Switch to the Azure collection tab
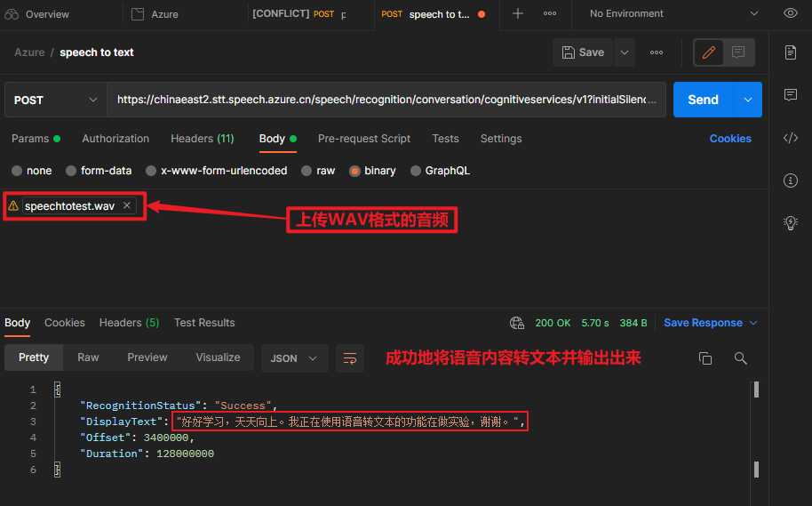 coord(155,14)
